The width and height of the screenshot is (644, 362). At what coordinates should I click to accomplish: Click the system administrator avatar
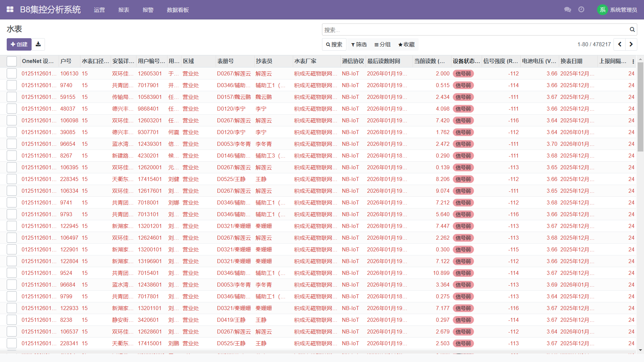pyautogui.click(x=602, y=10)
